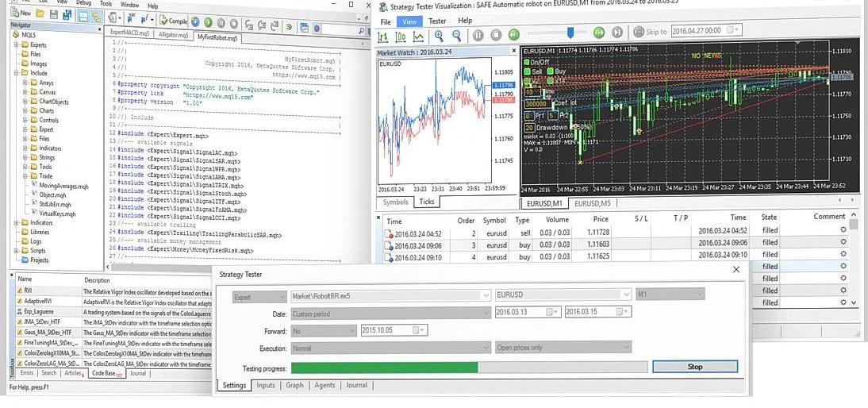Switch to bar chart in Strategy Tester

(382, 37)
